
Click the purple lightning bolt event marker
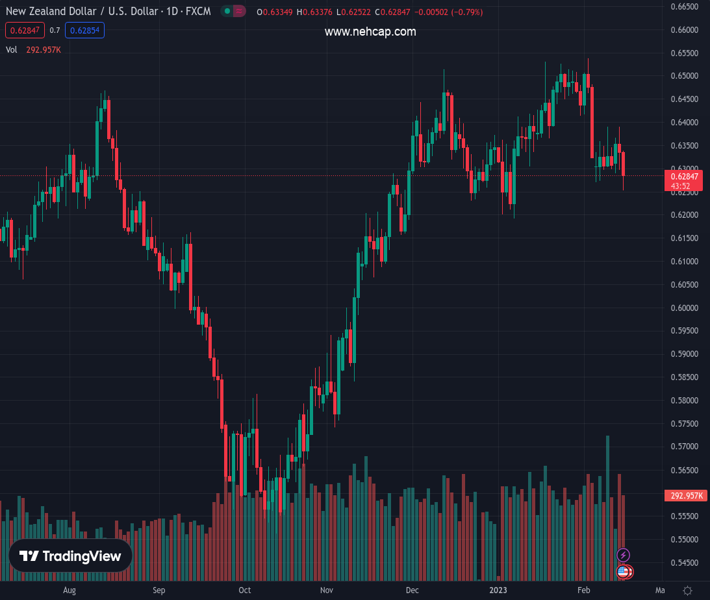tap(624, 555)
